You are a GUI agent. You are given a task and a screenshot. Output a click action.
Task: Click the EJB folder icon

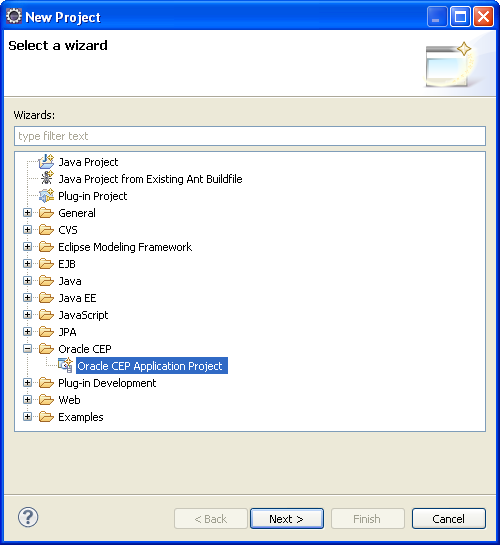[46, 264]
